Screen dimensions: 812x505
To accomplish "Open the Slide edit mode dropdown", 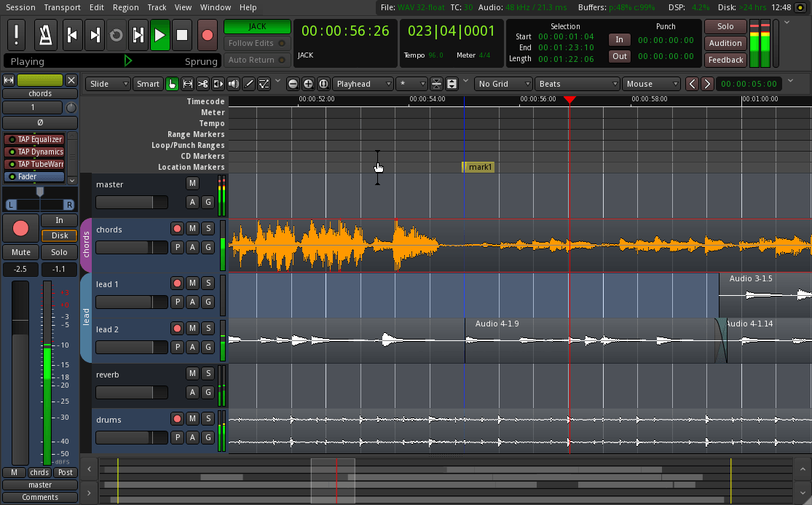I will tap(108, 84).
